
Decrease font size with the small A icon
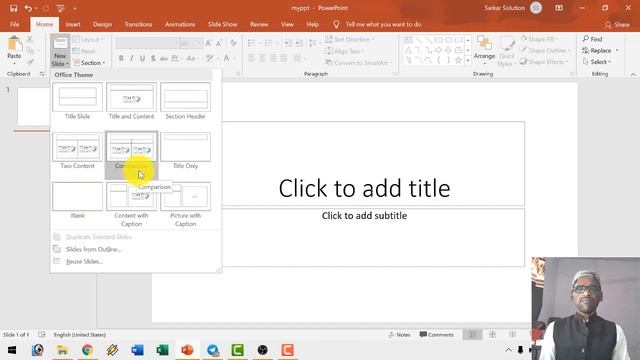pyautogui.click(x=219, y=43)
